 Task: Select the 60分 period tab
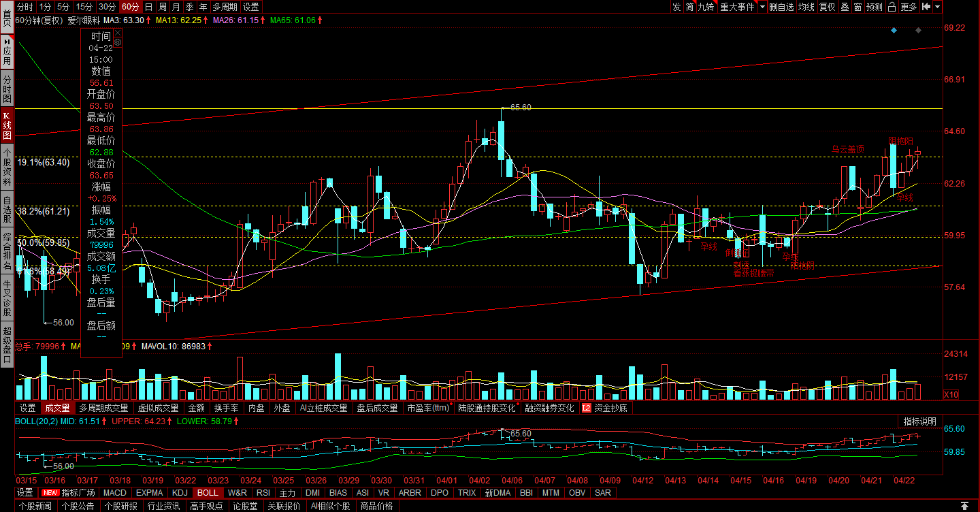[x=130, y=7]
